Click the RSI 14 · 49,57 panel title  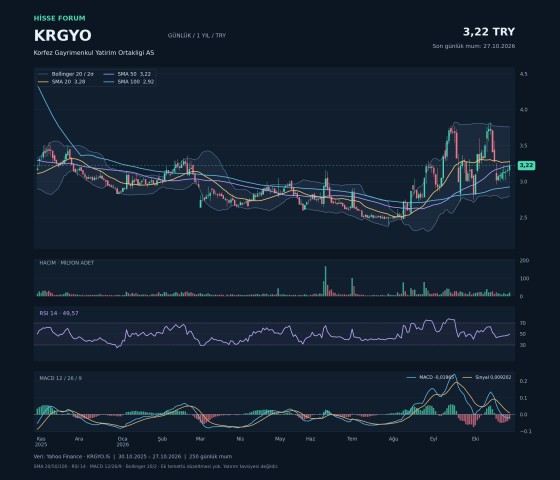coord(59,313)
